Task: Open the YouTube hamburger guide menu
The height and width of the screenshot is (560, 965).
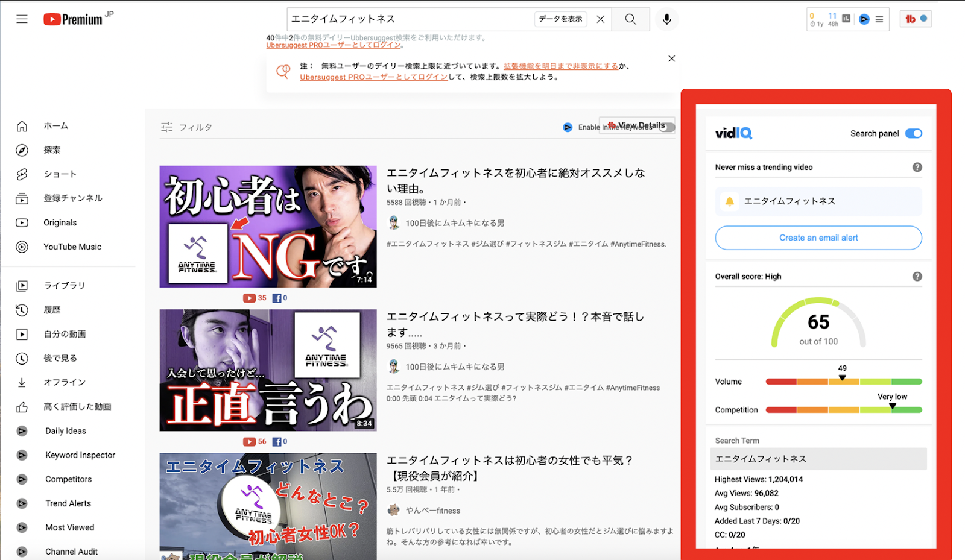Action: click(22, 19)
